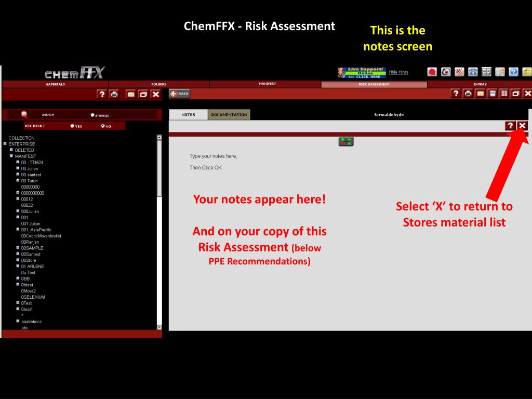This screenshot has height=399, width=532.
Task: Expand the 00SAMPLE node
Action: 18,248
